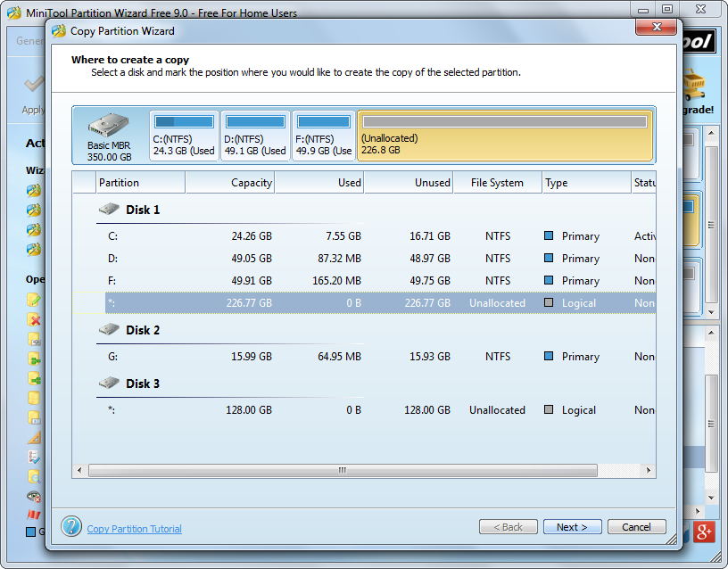Close the Copy Partition Wizard dialog
The image size is (728, 569).
[x=656, y=27]
